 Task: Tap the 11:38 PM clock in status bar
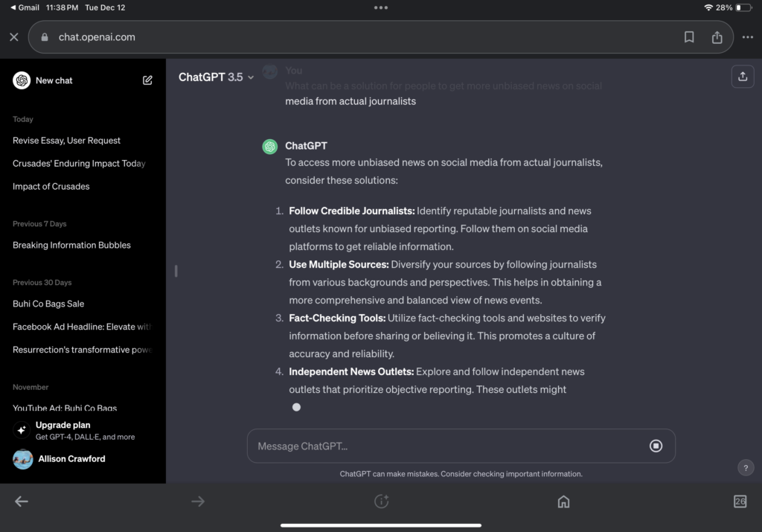(x=62, y=7)
